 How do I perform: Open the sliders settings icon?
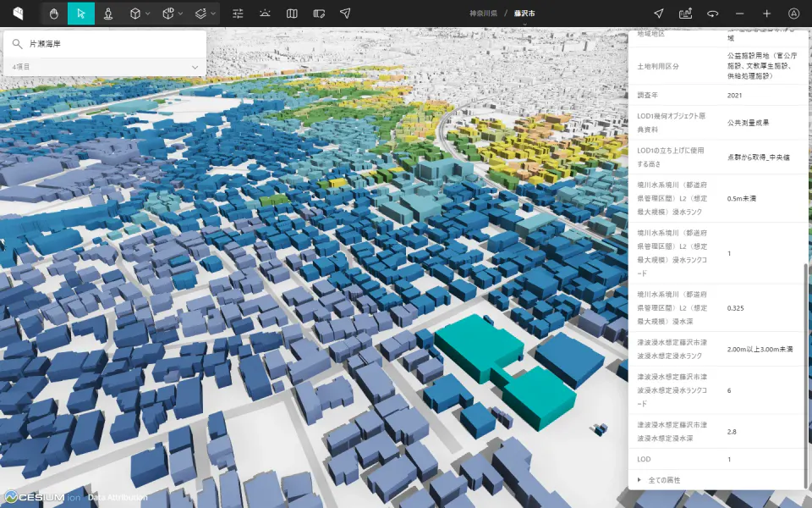(x=238, y=14)
